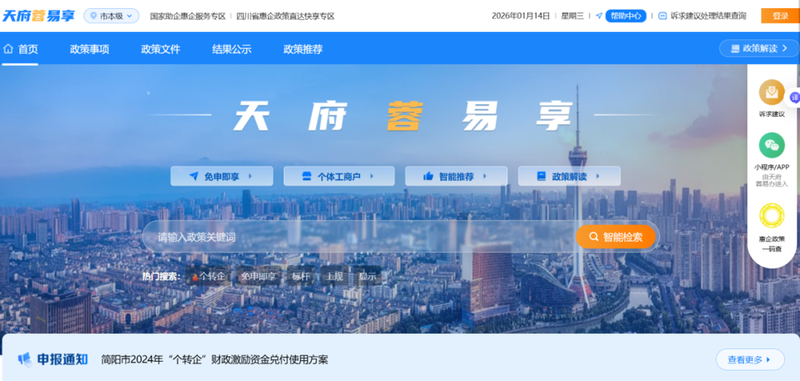Expand the arrow beside 智能推荐
This screenshot has height=381, width=800.
(485, 176)
